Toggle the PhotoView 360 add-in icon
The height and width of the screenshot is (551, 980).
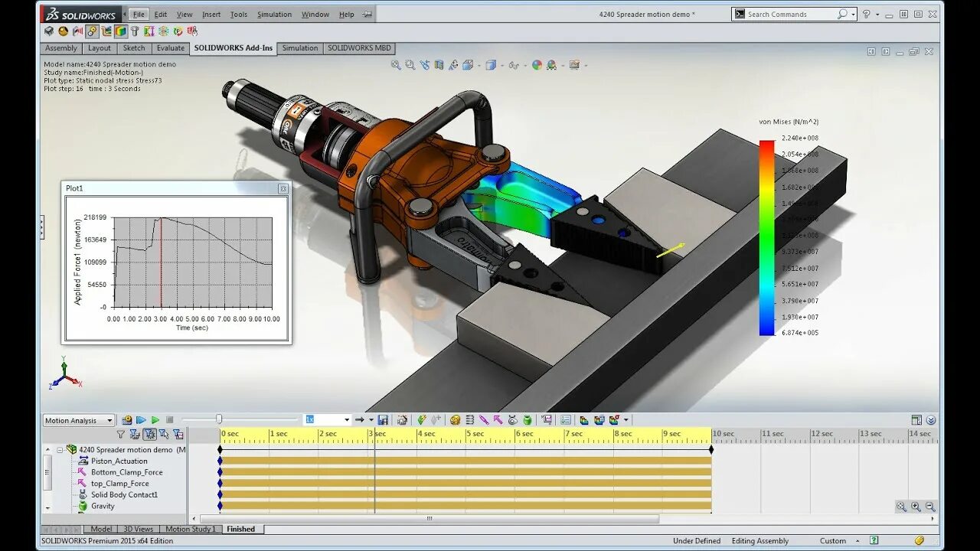64,31
